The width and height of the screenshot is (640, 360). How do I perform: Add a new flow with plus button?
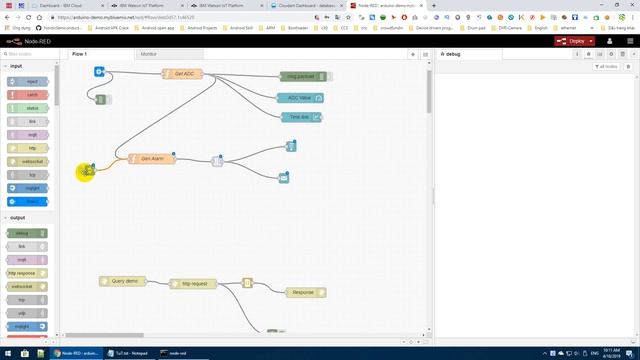coord(413,54)
